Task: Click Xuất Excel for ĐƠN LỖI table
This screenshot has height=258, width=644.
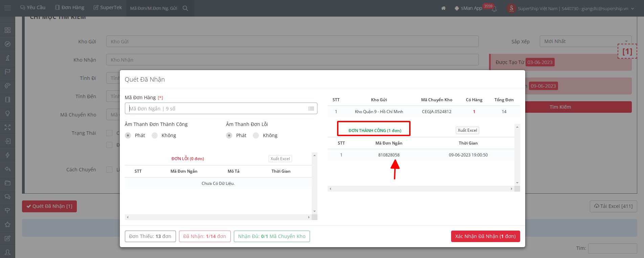Action: tap(280, 158)
